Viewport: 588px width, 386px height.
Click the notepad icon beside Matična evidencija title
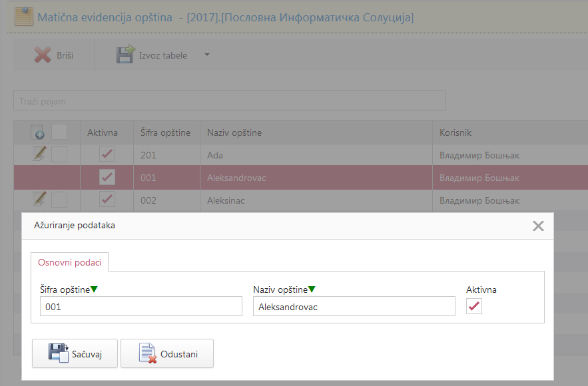pos(24,17)
